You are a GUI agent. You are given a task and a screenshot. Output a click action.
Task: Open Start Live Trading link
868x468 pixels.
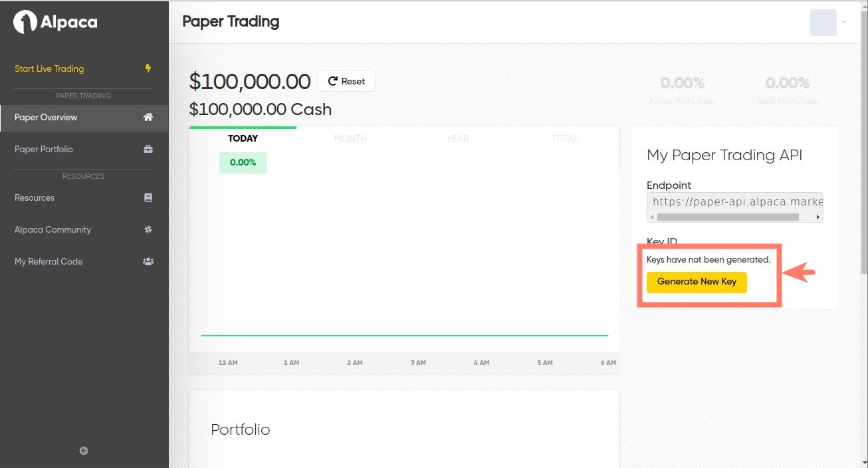point(49,68)
